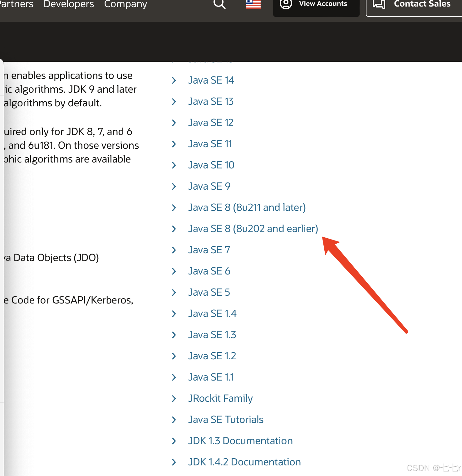Open the Java SE 1.2 link
The height and width of the screenshot is (476, 462).
click(212, 356)
